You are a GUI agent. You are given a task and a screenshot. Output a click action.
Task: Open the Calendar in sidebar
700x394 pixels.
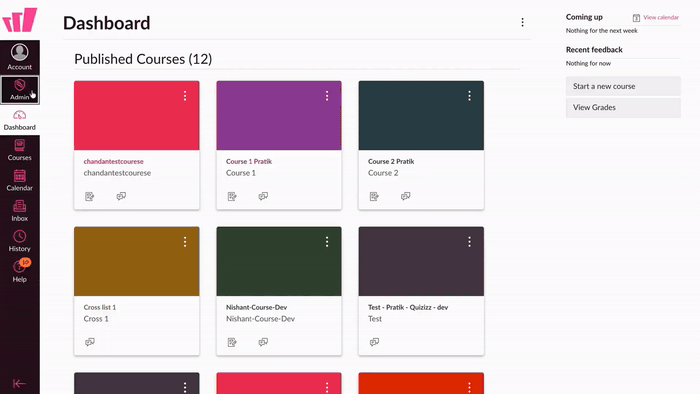pos(20,181)
